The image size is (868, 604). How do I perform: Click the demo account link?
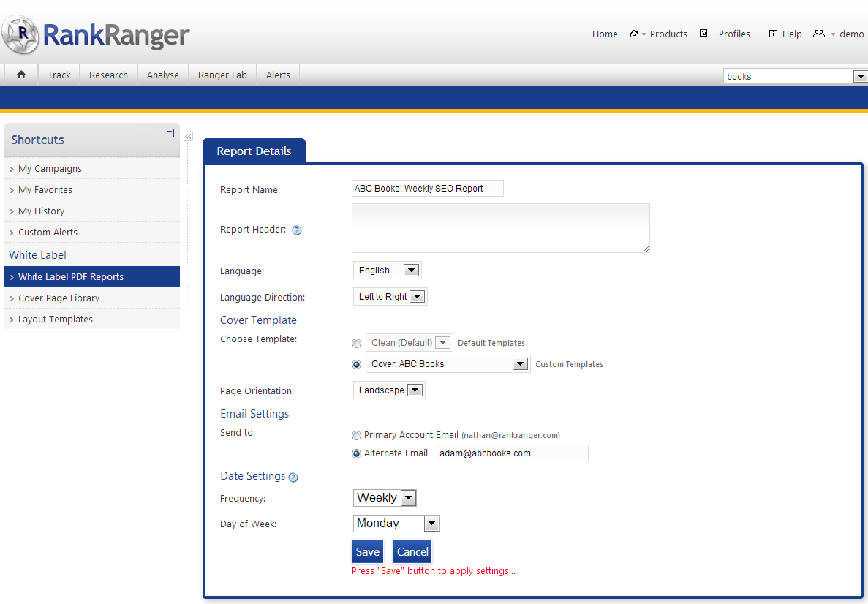(851, 34)
